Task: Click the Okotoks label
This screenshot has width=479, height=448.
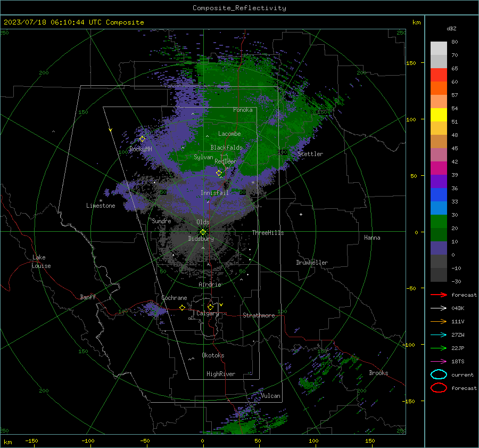Action: coord(213,355)
